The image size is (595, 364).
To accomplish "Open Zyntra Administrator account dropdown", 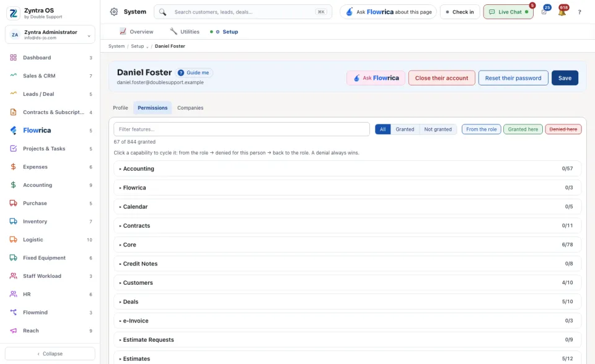I will pos(50,35).
